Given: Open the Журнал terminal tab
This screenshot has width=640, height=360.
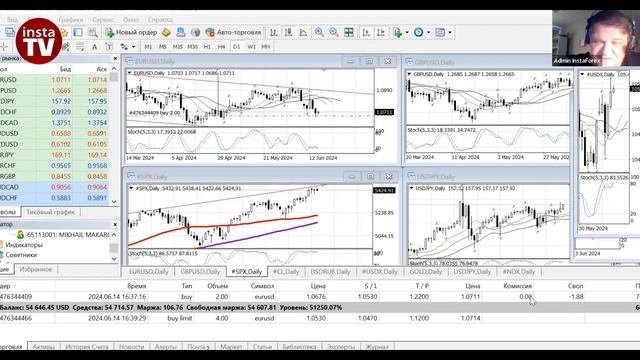Looking at the screenshot, I should pyautogui.click(x=377, y=347).
